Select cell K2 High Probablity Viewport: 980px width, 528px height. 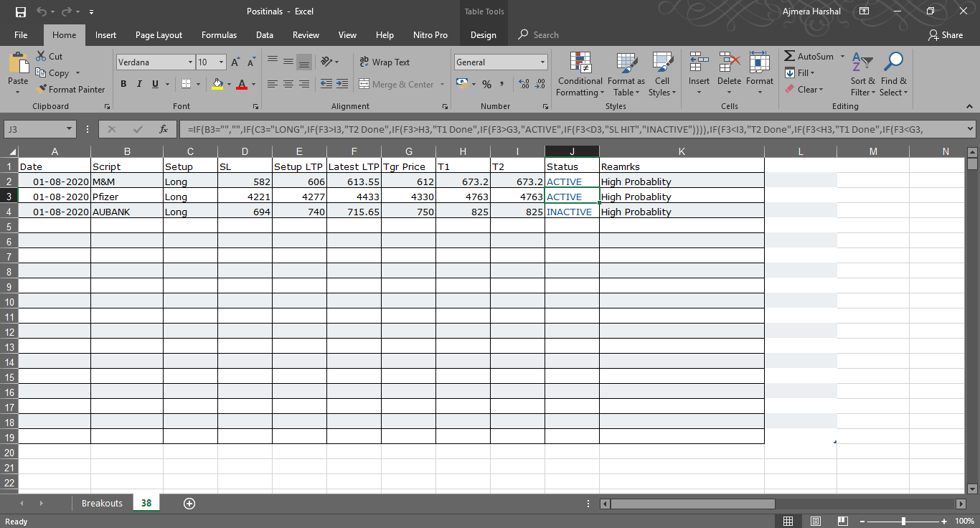[682, 181]
